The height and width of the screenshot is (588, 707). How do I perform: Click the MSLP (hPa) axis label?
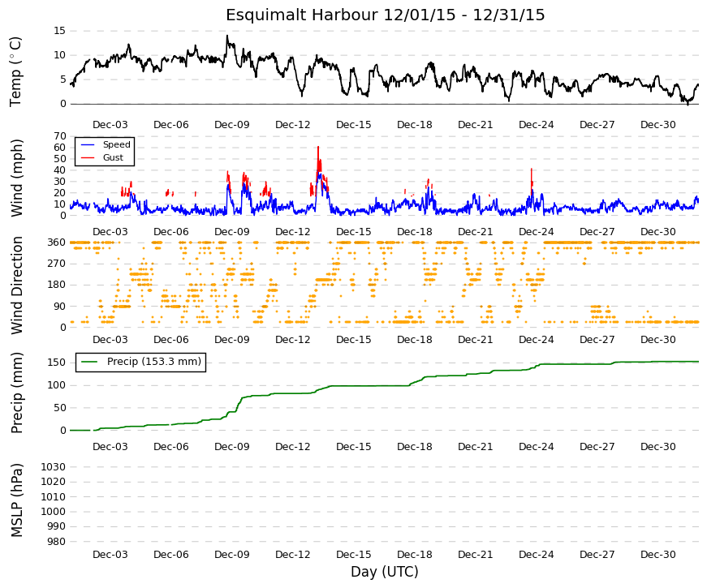coord(16,500)
